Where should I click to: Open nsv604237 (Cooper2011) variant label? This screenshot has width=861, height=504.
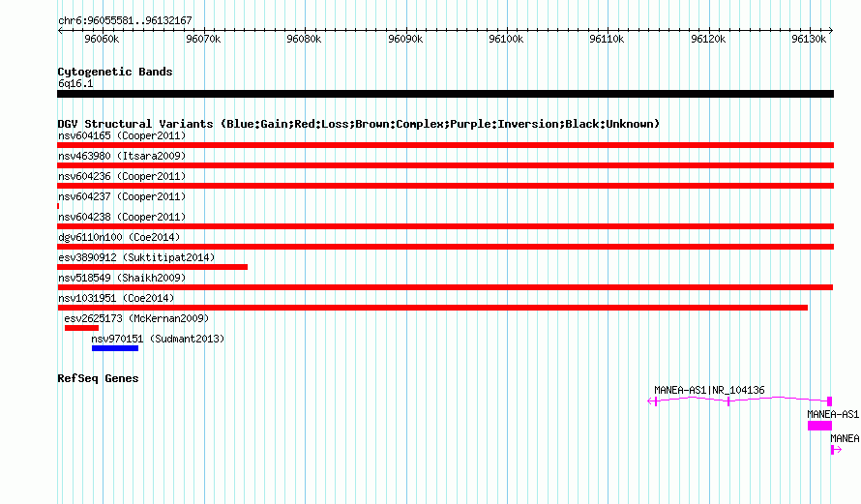click(122, 196)
